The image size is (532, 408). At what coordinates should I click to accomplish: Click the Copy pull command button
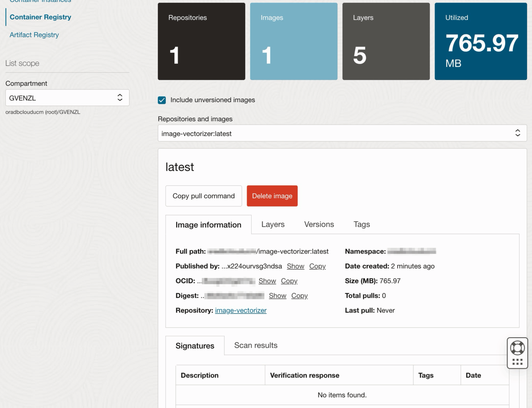(203, 196)
